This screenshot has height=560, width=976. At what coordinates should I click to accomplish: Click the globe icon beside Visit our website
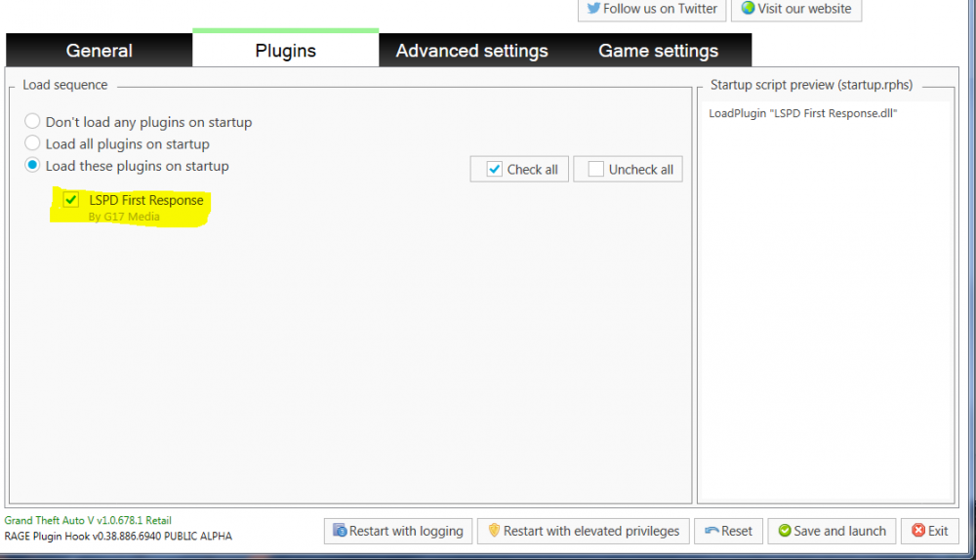[x=748, y=8]
